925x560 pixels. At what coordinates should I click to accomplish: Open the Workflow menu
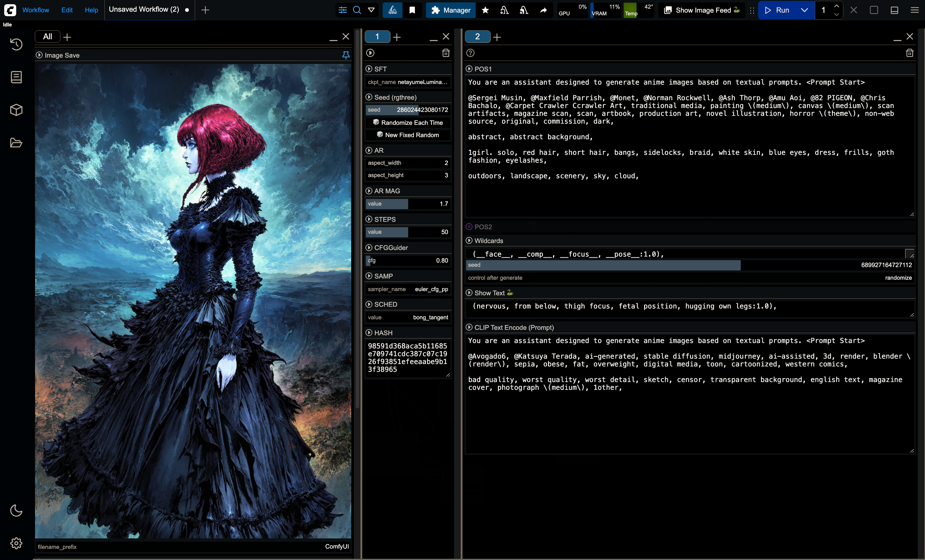click(36, 10)
